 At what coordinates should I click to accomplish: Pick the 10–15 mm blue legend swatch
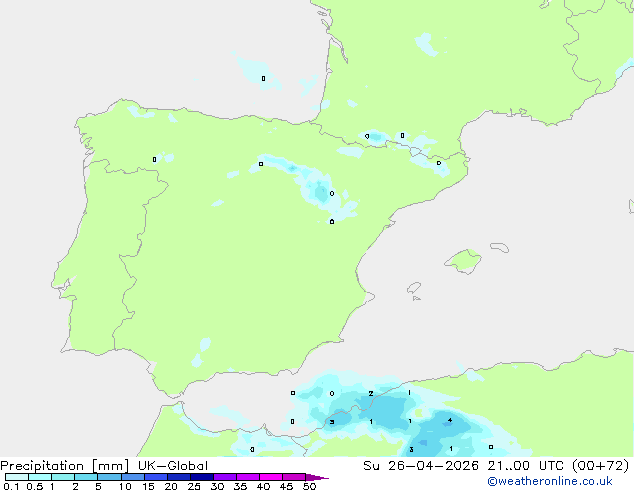[132, 477]
